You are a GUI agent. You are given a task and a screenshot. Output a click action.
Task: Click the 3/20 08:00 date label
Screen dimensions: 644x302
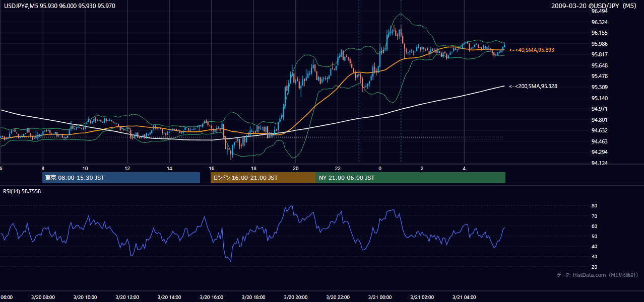(42, 297)
